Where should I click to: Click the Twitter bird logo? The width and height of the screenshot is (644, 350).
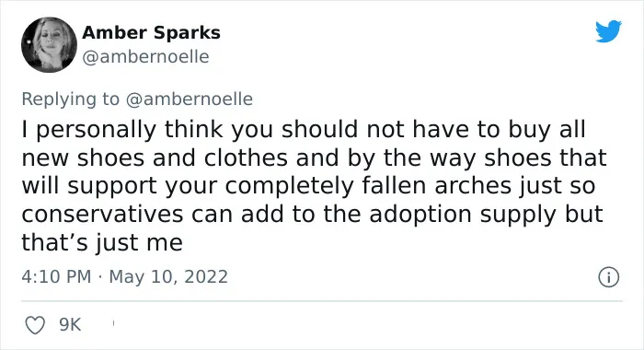coord(608,30)
